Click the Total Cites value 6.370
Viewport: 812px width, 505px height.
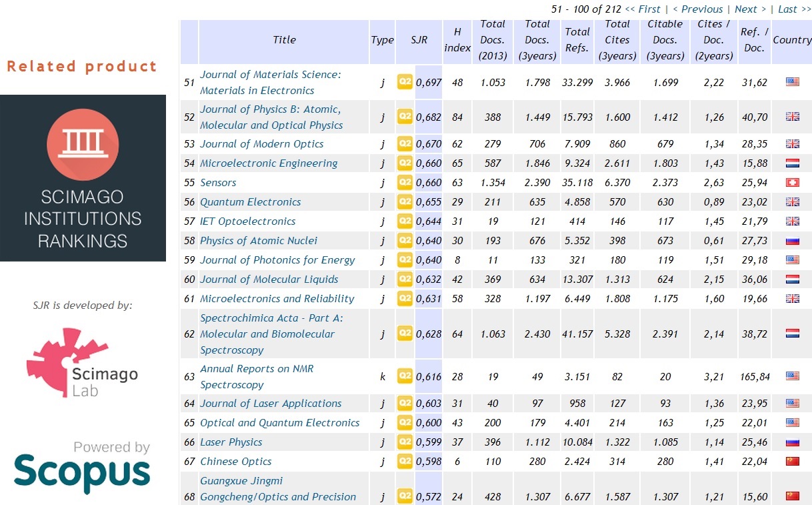pos(617,182)
